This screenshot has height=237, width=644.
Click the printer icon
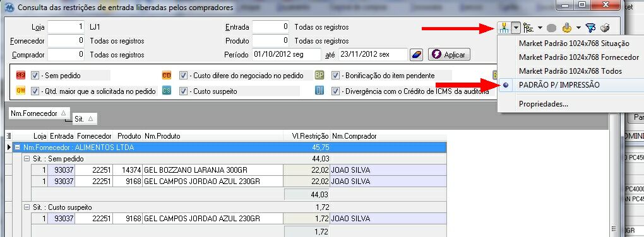click(605, 28)
